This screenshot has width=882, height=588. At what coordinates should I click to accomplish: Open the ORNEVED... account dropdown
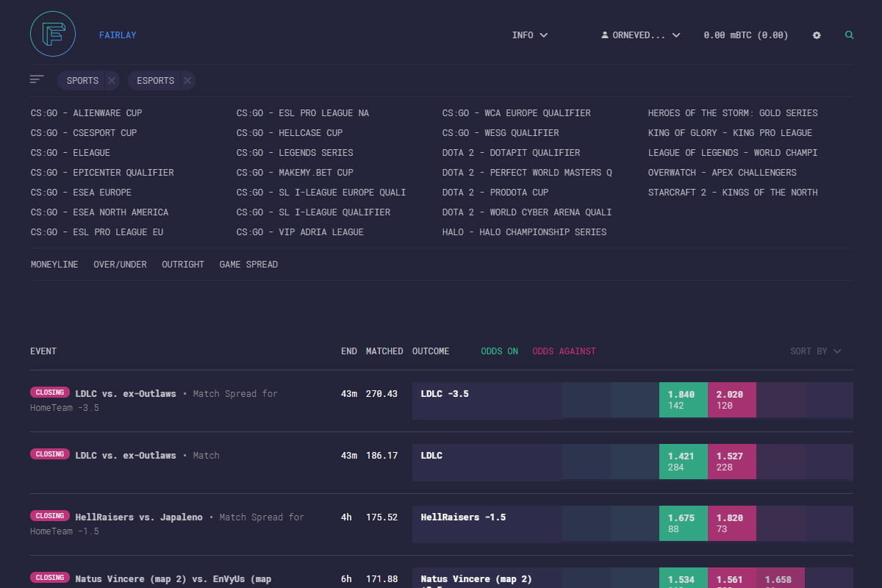click(641, 35)
